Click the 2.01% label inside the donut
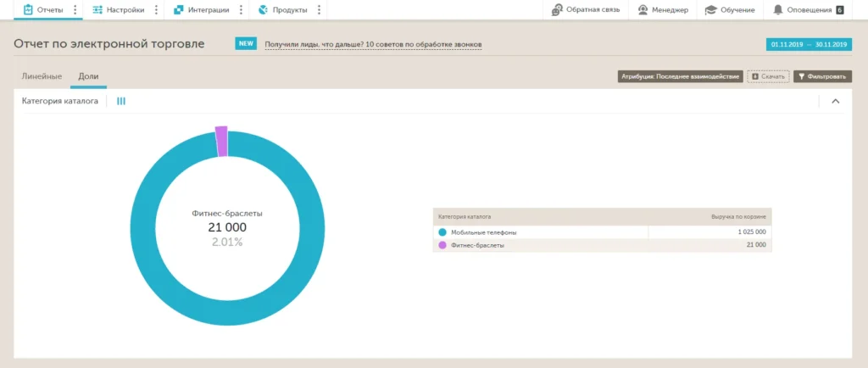The height and width of the screenshot is (368, 868). coord(227,242)
